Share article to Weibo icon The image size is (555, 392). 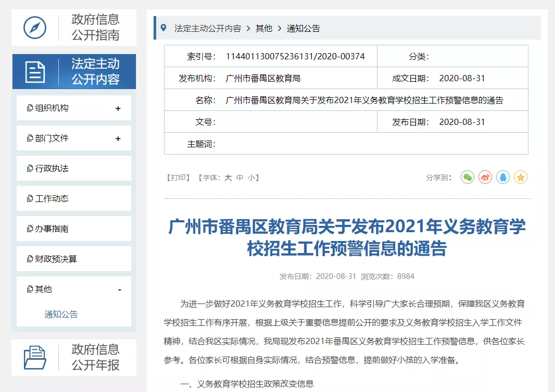[485, 178]
